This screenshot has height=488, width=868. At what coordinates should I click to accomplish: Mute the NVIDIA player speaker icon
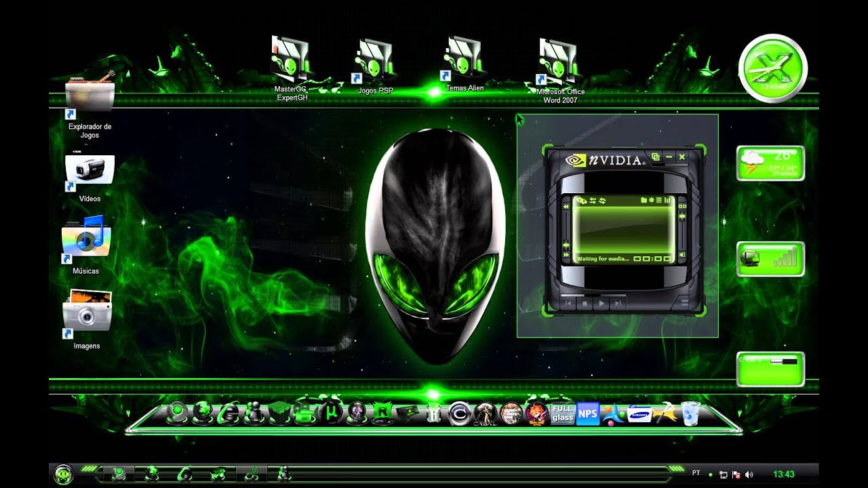(x=682, y=254)
